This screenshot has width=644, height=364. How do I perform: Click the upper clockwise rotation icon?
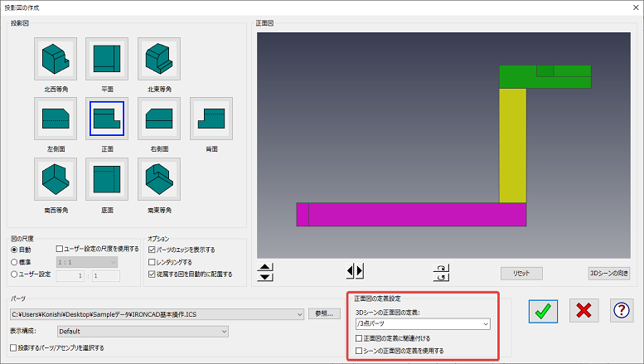click(441, 268)
